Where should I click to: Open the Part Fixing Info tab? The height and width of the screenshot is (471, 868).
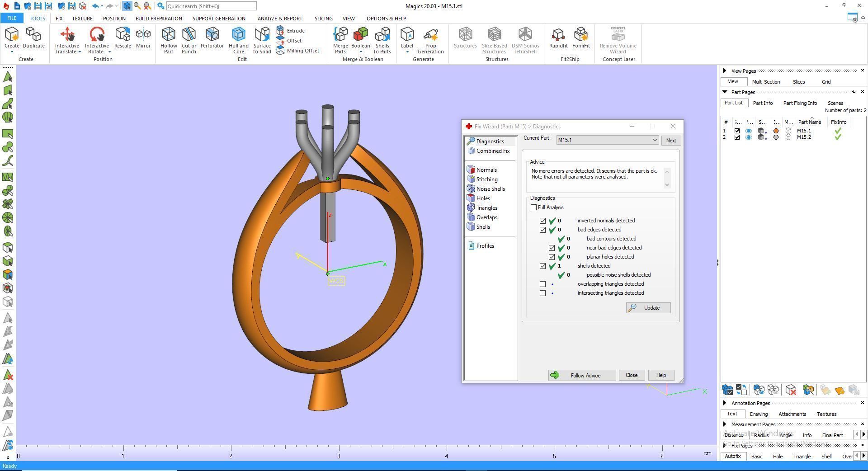[x=800, y=103]
